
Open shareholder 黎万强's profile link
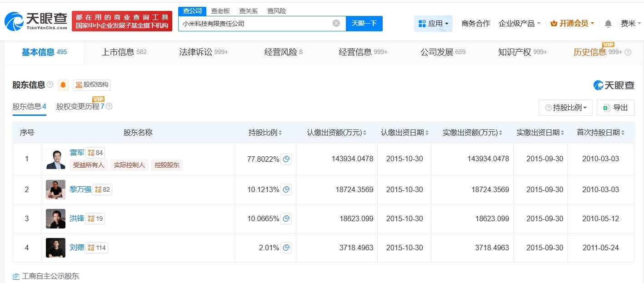(x=80, y=189)
